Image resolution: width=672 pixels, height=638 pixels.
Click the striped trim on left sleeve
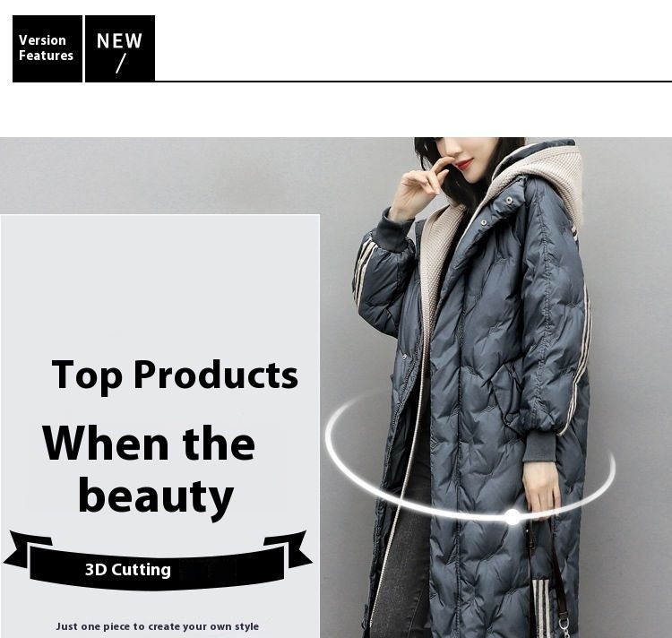[365, 268]
